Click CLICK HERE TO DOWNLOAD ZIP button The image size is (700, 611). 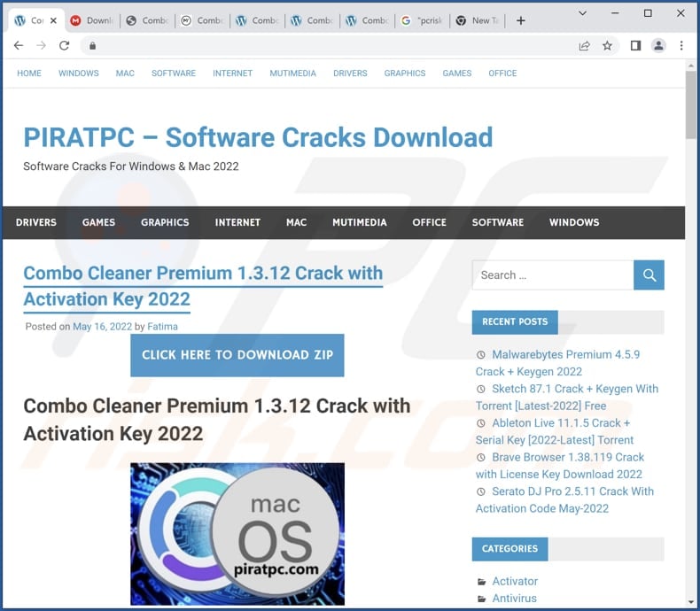coord(237,355)
